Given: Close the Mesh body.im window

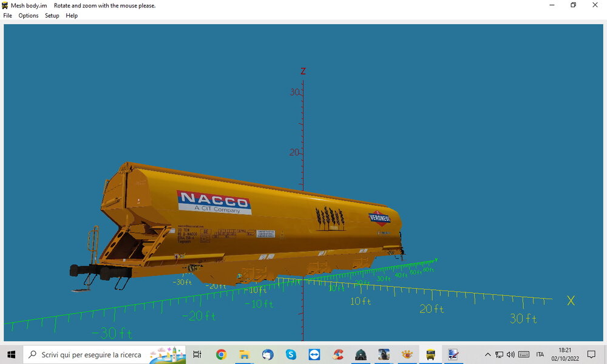Looking at the screenshot, I should click(595, 5).
